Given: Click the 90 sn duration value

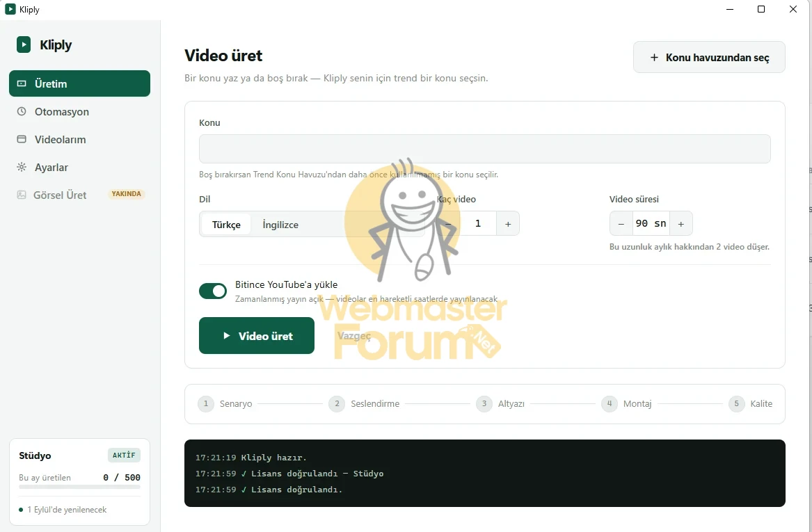Looking at the screenshot, I should (x=651, y=223).
